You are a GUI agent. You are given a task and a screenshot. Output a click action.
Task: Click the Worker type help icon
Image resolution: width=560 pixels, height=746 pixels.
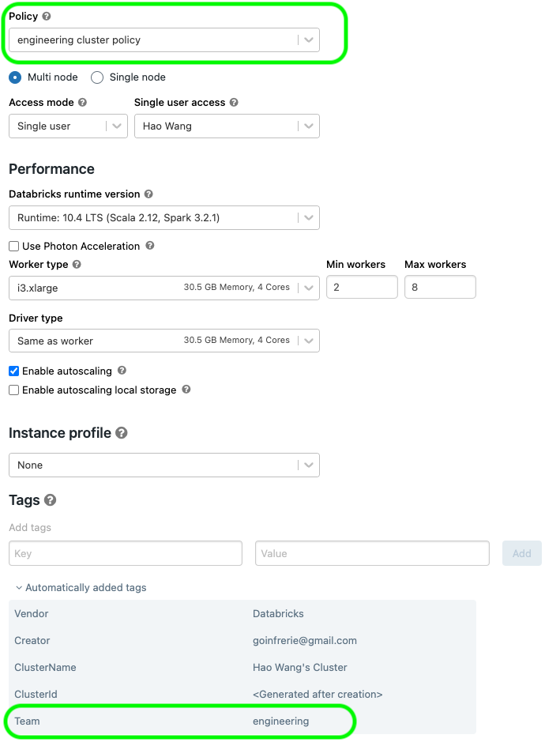(x=77, y=265)
